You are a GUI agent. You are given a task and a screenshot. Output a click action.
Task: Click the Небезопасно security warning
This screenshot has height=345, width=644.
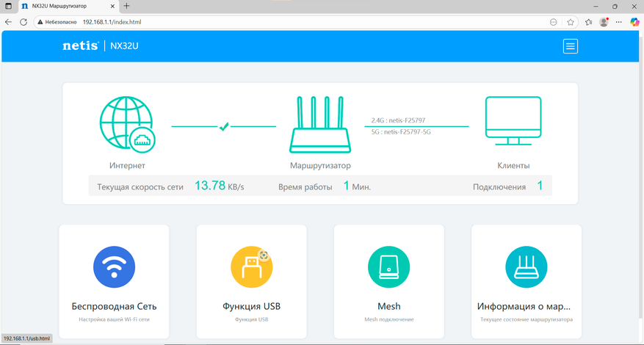point(57,22)
